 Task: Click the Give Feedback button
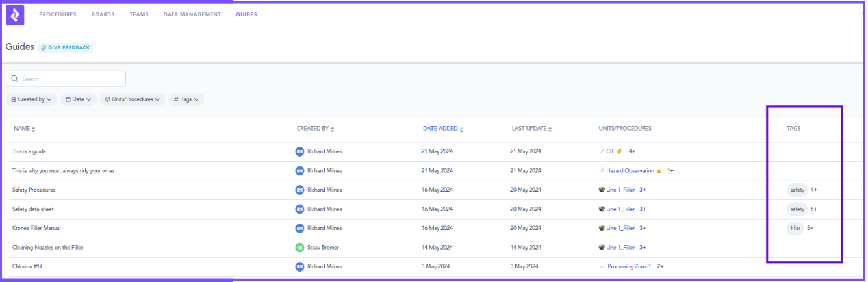point(66,47)
